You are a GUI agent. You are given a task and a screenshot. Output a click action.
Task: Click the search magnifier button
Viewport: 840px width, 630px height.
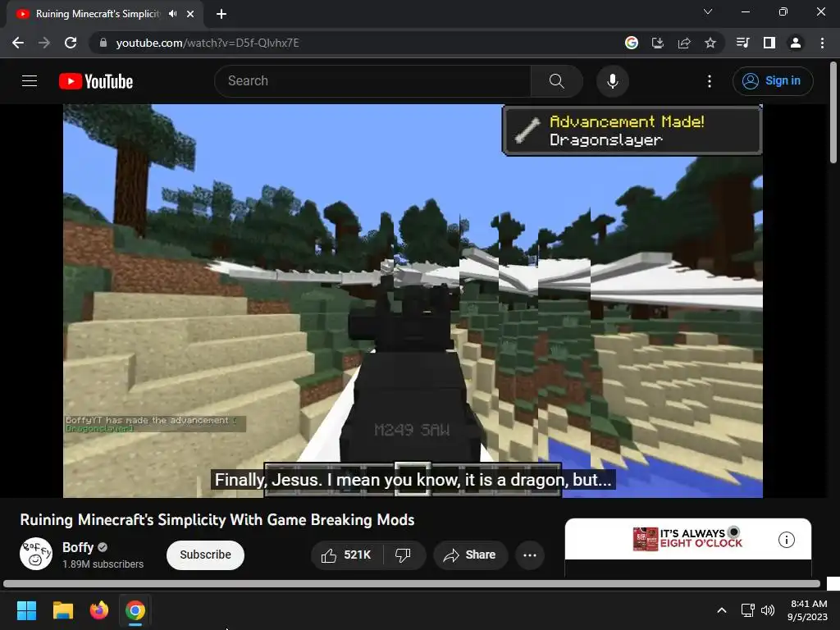click(557, 81)
